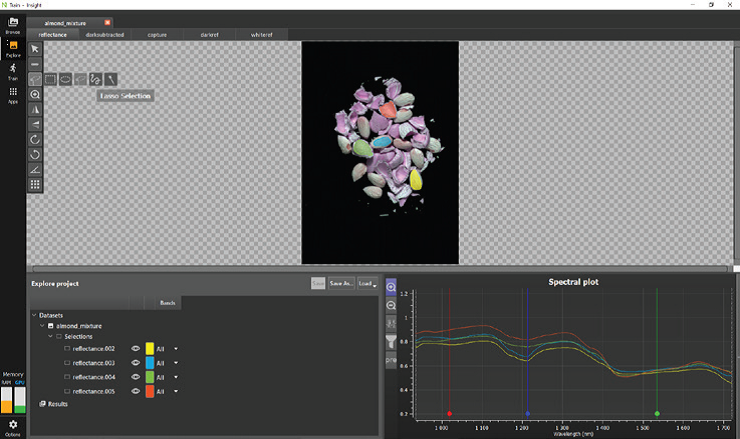Select the ellipse selection tool
740x439 pixels.
tap(65, 78)
